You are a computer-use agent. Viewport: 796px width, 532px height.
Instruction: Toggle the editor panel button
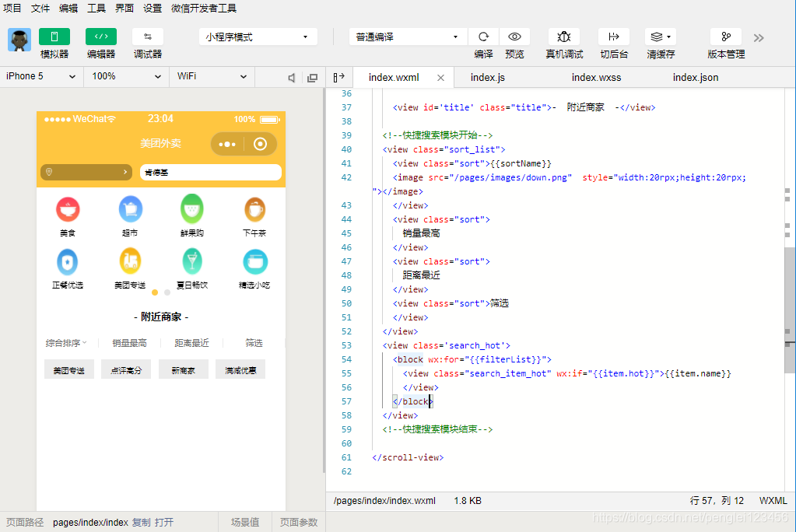(x=101, y=37)
